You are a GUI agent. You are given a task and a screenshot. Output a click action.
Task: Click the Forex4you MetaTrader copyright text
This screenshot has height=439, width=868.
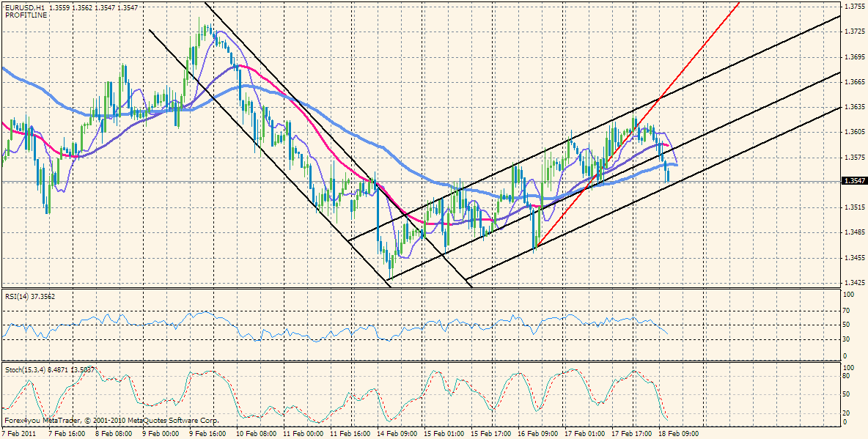point(111,420)
